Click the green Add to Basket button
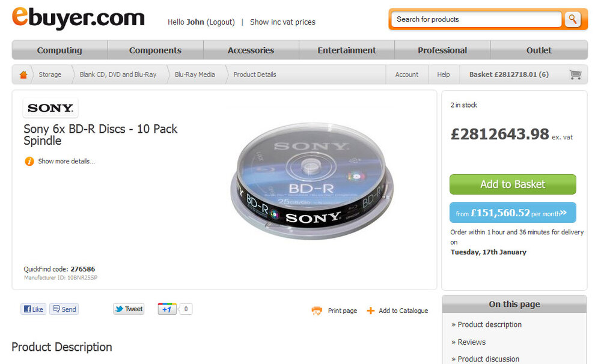This screenshot has height=364, width=601. pos(513,184)
